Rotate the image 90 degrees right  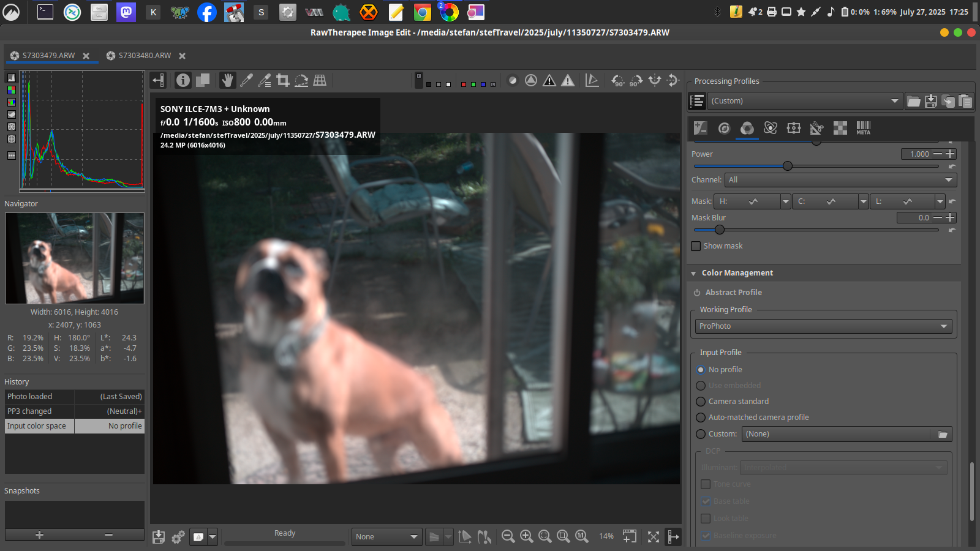[636, 80]
